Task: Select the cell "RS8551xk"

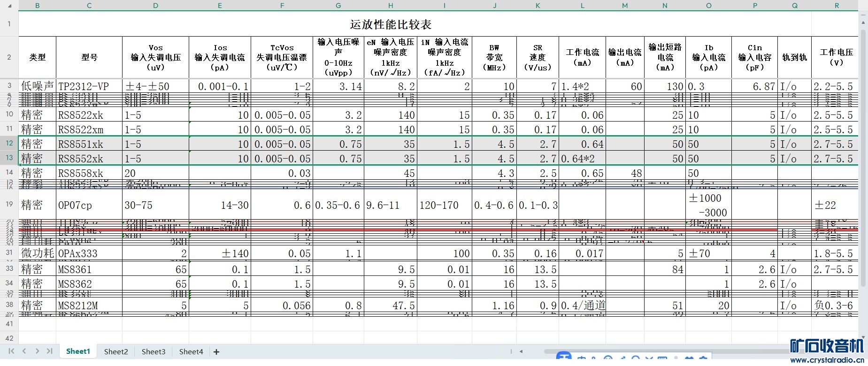Action: click(x=89, y=144)
